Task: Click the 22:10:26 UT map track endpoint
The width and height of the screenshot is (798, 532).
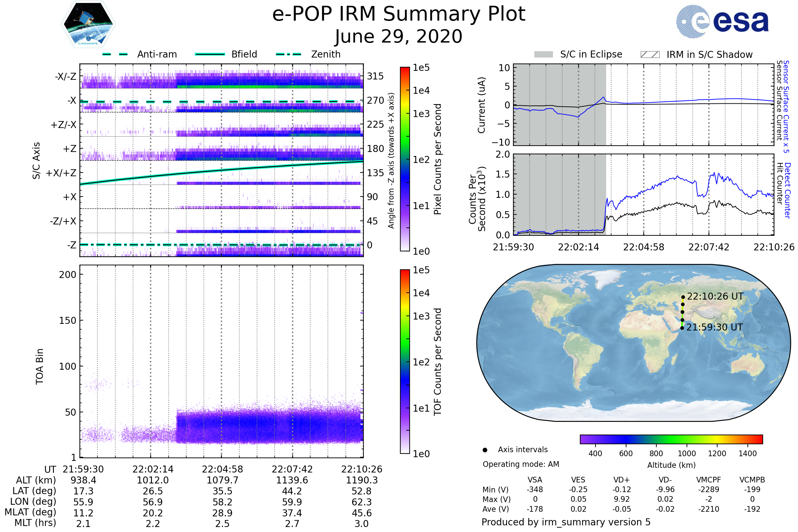Action: [683, 297]
